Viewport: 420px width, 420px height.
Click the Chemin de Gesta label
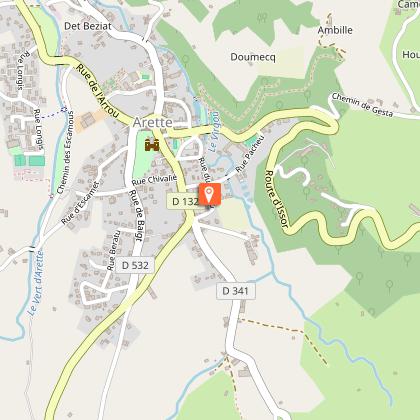(x=362, y=105)
